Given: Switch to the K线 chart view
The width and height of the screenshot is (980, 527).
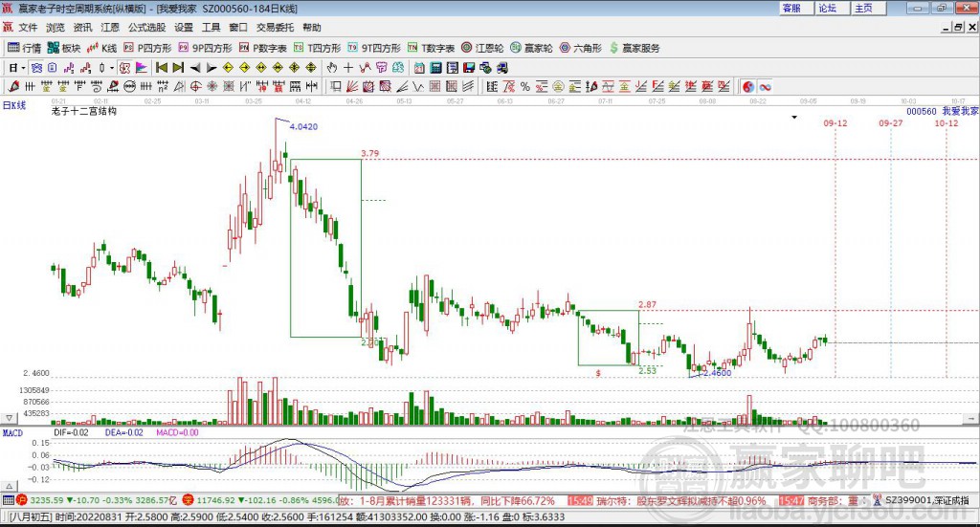Looking at the screenshot, I should coord(101,48).
